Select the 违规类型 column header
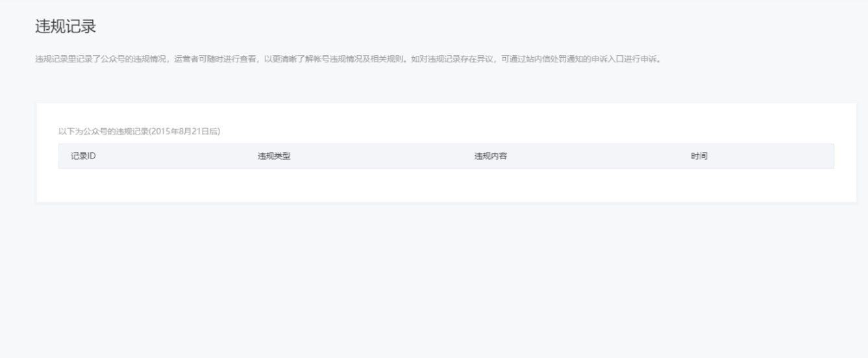The height and width of the screenshot is (358, 868). click(274, 156)
